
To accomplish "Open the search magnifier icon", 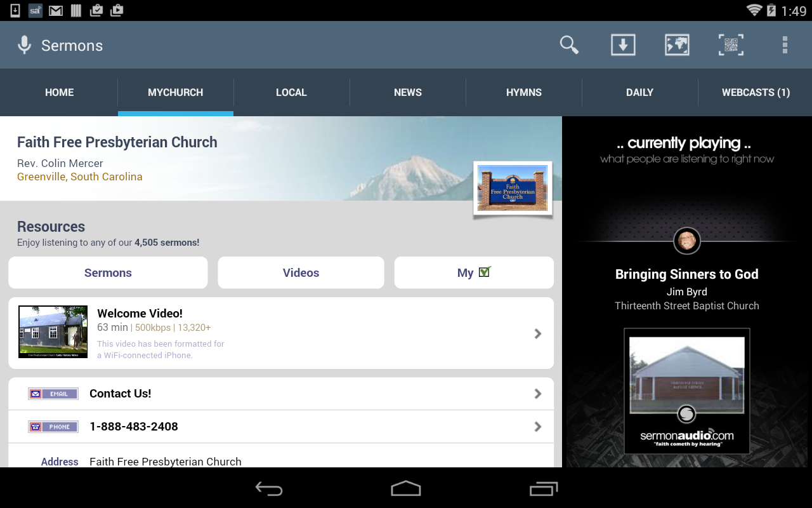I will pyautogui.click(x=569, y=45).
